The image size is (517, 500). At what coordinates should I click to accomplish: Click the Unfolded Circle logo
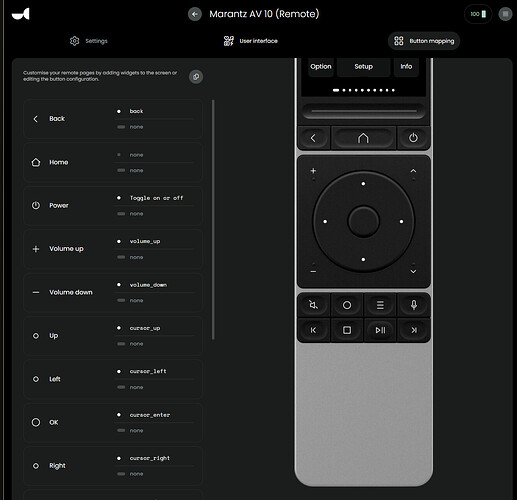coord(21,14)
